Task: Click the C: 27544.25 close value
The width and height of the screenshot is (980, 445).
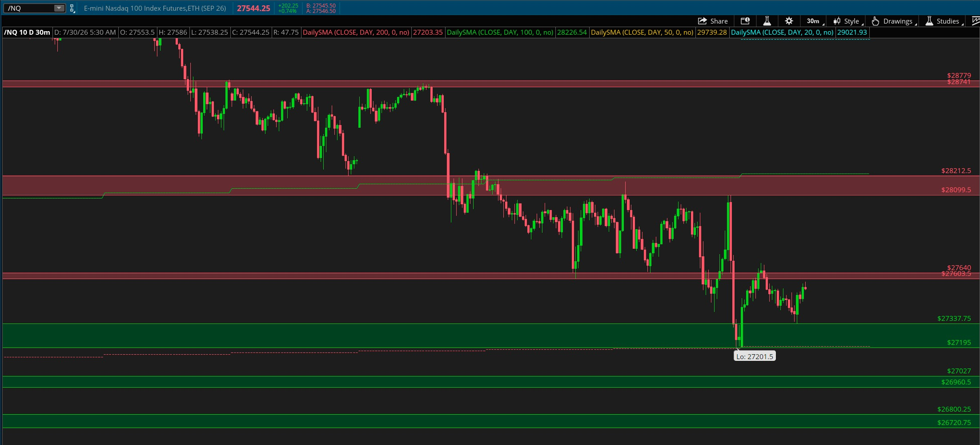Action: (x=251, y=32)
